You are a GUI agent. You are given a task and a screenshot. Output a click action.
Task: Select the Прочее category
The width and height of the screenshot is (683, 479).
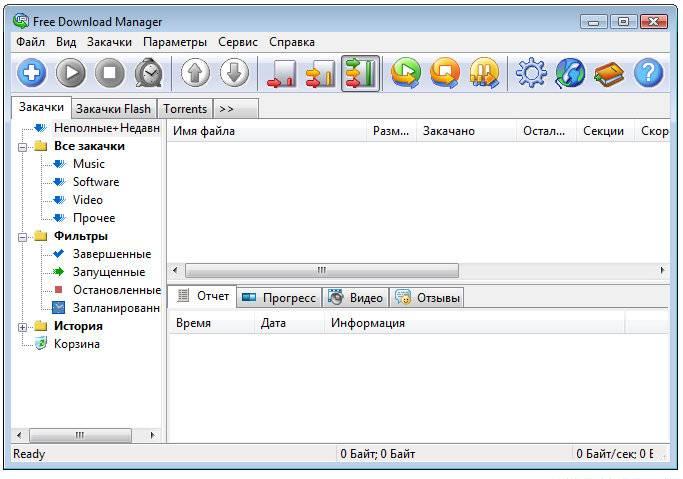[94, 218]
